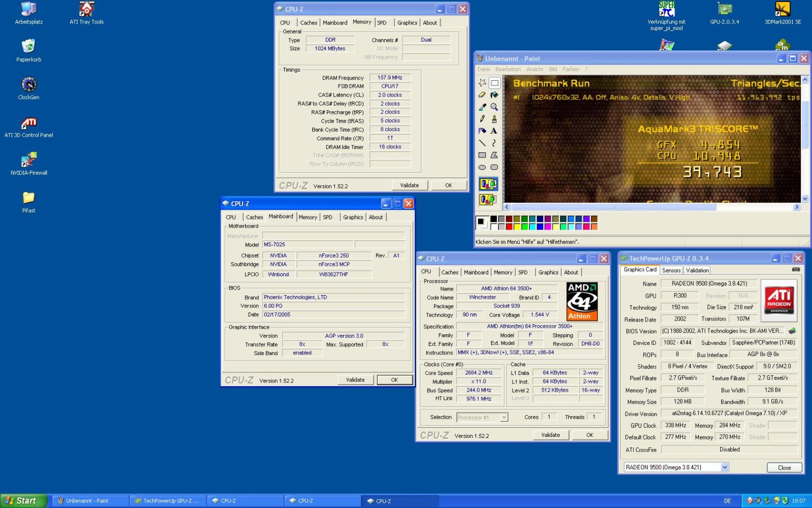Select the Pencil tool in Paint
This screenshot has height=508, width=812.
pyautogui.click(x=482, y=119)
